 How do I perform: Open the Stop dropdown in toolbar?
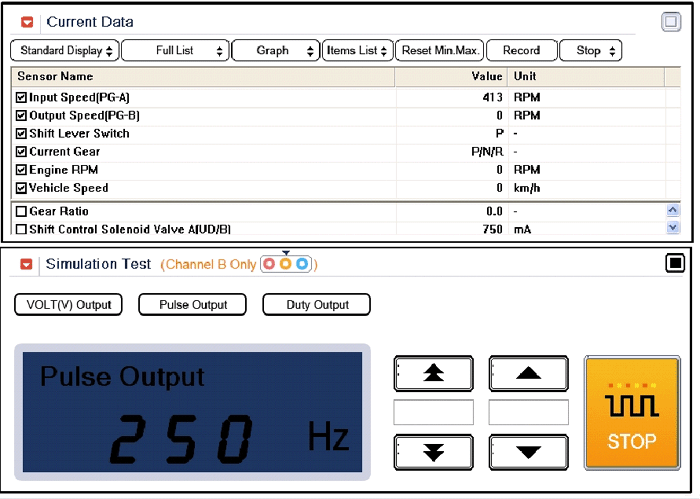(x=590, y=50)
